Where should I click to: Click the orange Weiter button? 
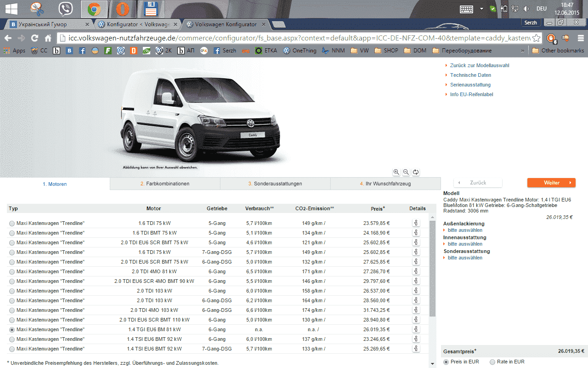click(x=551, y=183)
